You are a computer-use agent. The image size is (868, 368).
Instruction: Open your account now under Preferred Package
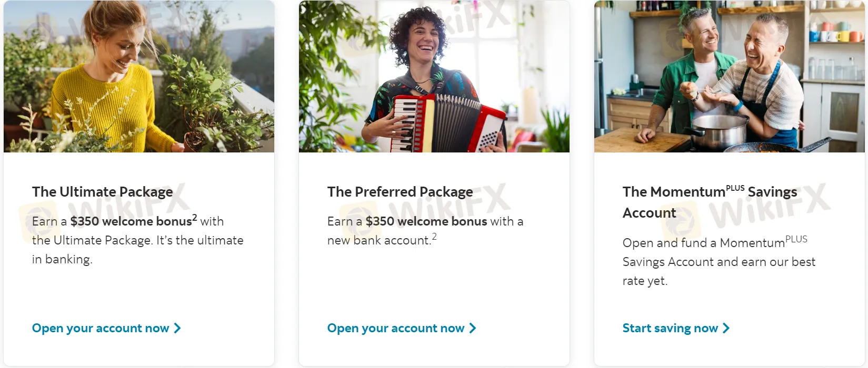coord(396,328)
